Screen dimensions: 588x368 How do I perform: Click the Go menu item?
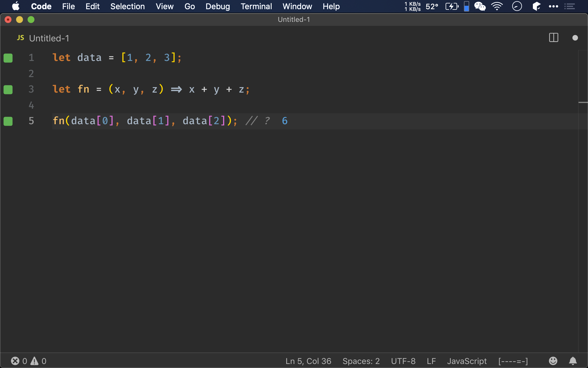[190, 6]
